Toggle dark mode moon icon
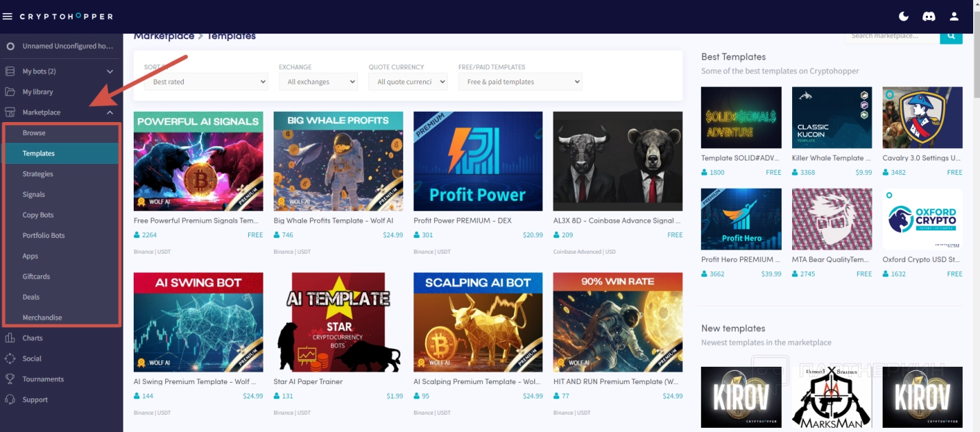980x432 pixels. click(x=903, y=16)
